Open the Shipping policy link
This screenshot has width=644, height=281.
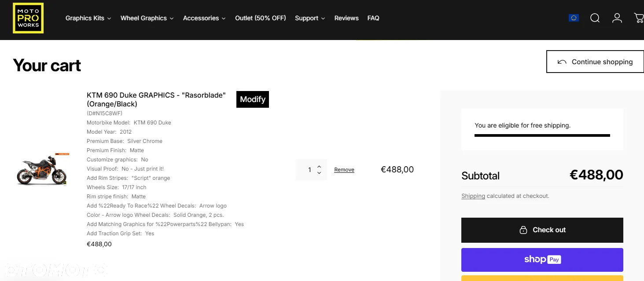coord(473,196)
